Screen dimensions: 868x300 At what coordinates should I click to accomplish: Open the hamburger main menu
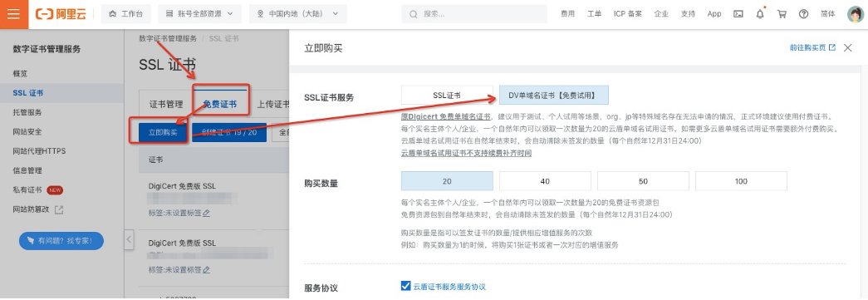[14, 14]
